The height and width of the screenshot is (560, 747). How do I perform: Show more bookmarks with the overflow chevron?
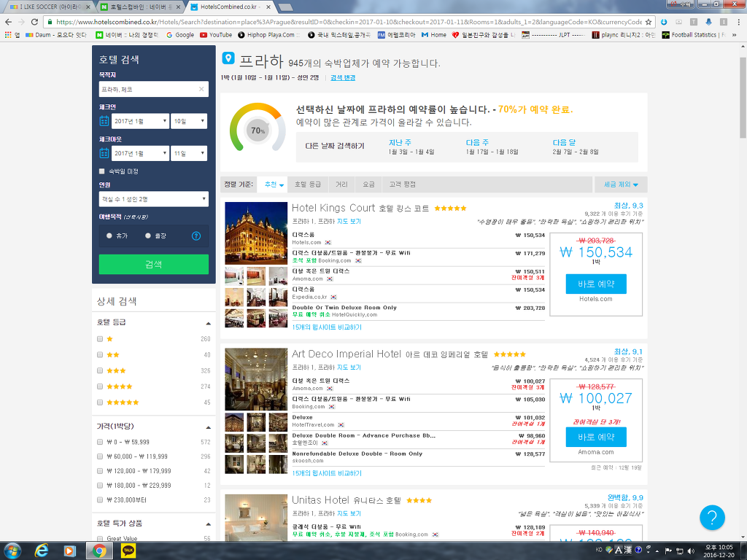(734, 35)
